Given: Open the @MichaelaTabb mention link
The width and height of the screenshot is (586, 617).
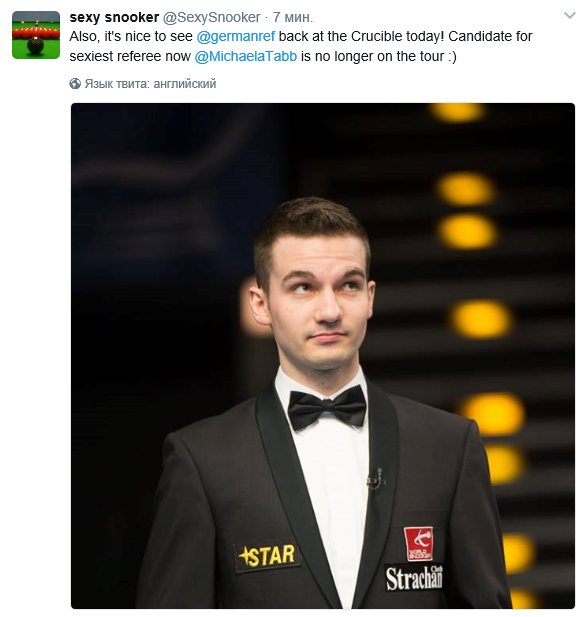Looking at the screenshot, I should [246, 56].
